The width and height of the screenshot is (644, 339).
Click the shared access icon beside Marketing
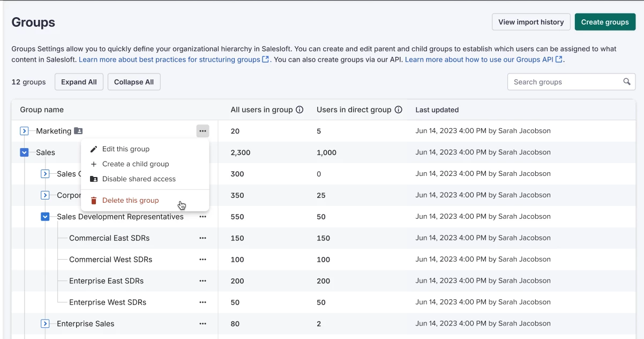tap(78, 131)
